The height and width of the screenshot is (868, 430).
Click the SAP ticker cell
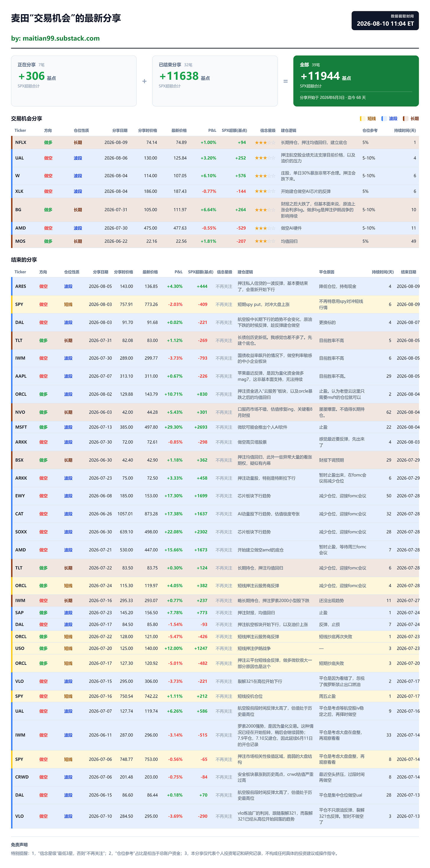[x=19, y=613]
